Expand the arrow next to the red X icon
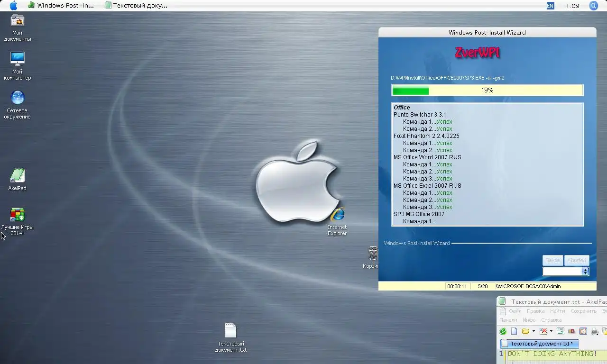 point(551,331)
